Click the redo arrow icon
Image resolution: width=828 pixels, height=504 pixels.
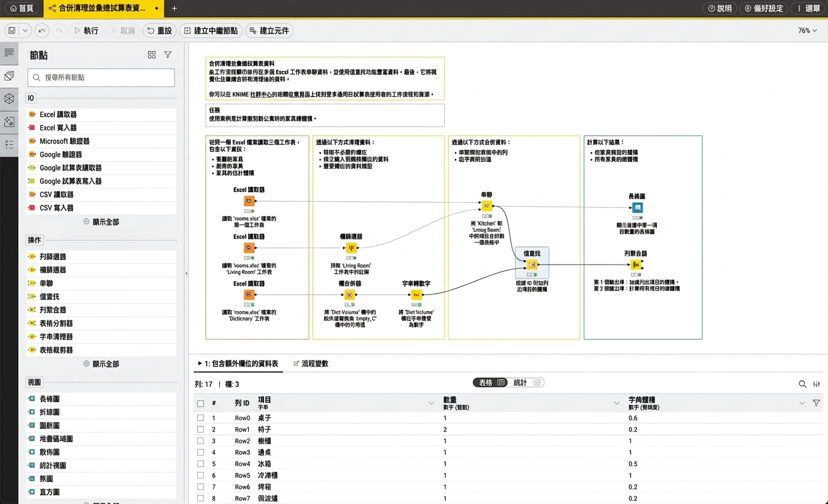[x=59, y=30]
